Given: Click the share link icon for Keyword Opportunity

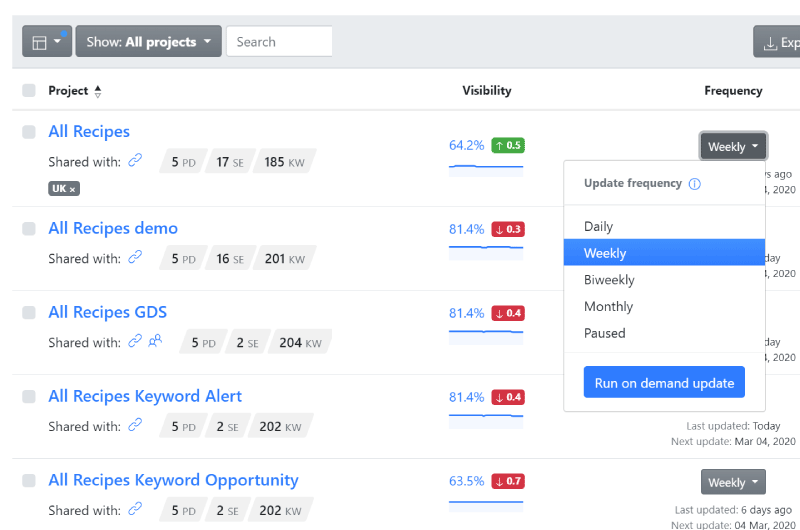Looking at the screenshot, I should tap(135, 509).
